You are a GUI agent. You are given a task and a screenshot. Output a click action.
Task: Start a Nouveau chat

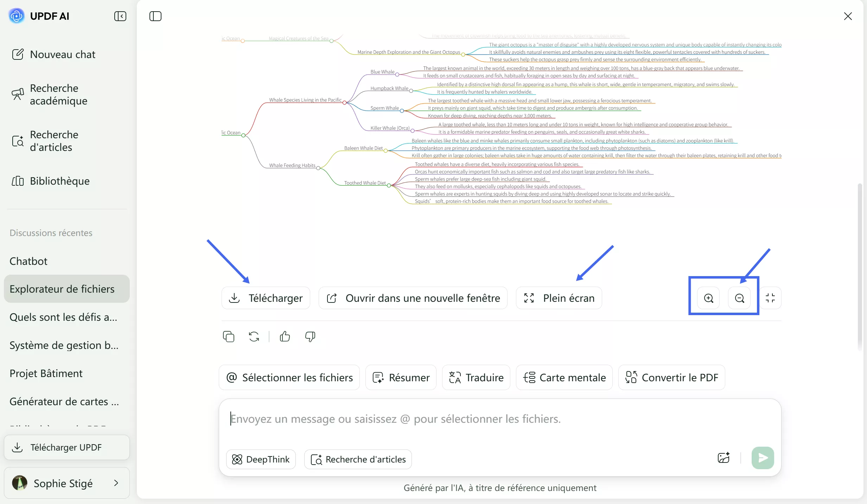[63, 54]
